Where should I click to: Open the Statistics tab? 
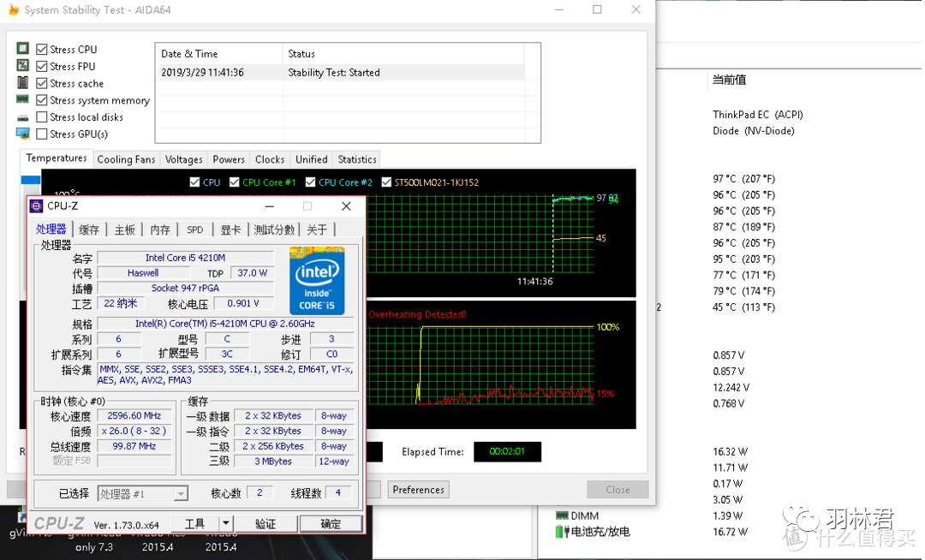coord(357,159)
